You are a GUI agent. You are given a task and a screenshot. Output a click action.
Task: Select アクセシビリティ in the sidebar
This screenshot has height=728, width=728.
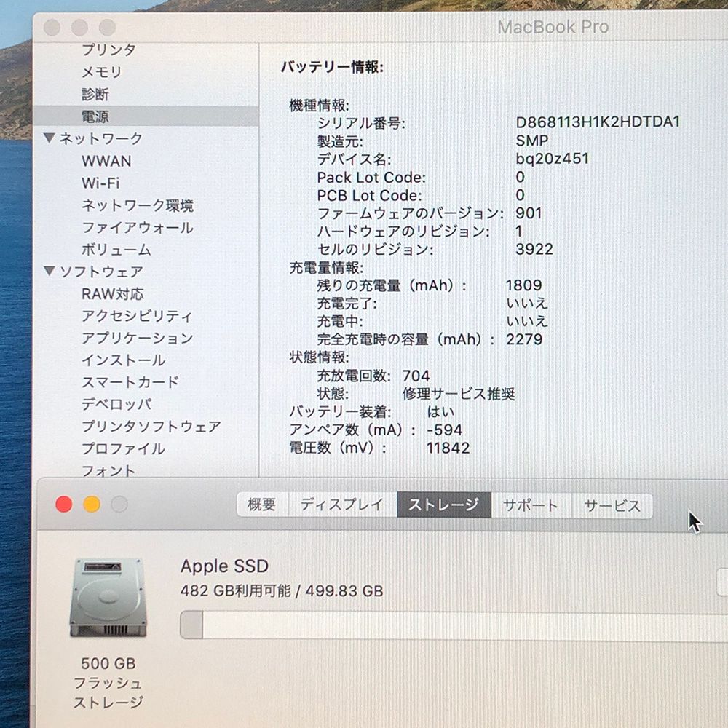click(x=137, y=316)
